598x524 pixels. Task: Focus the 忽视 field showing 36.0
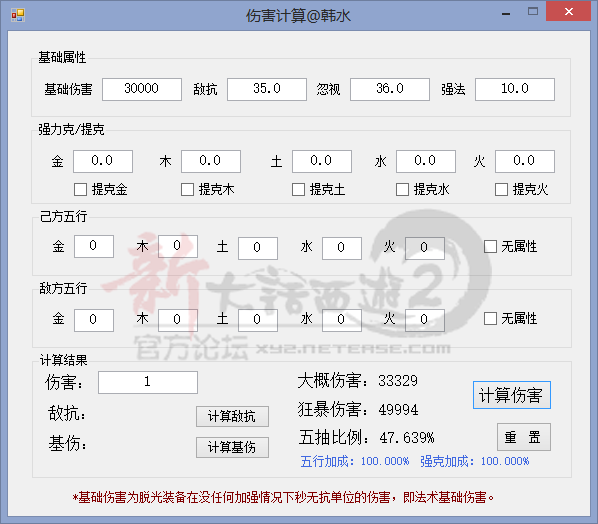tap(390, 89)
